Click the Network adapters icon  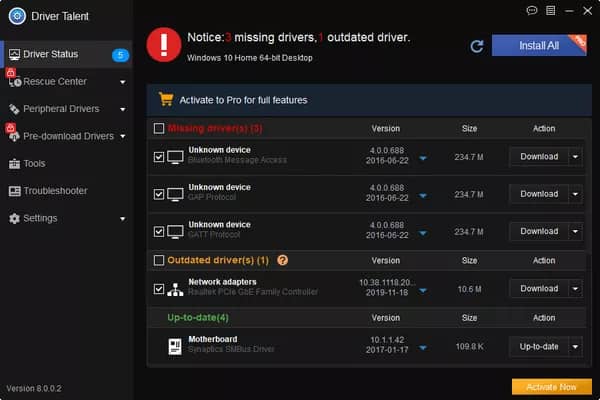point(175,289)
